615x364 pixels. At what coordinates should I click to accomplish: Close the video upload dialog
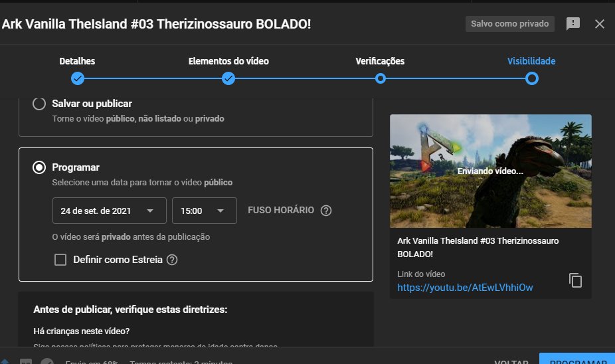pyautogui.click(x=599, y=24)
